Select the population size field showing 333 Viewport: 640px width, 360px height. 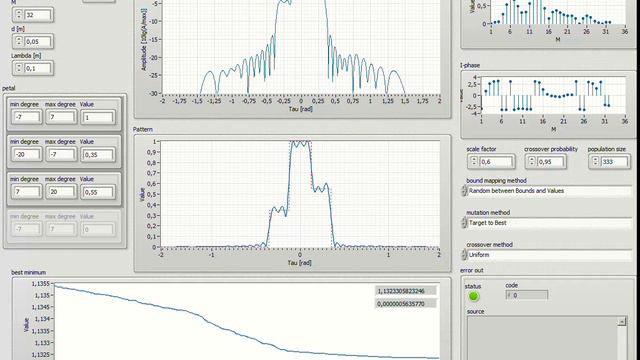[613, 162]
